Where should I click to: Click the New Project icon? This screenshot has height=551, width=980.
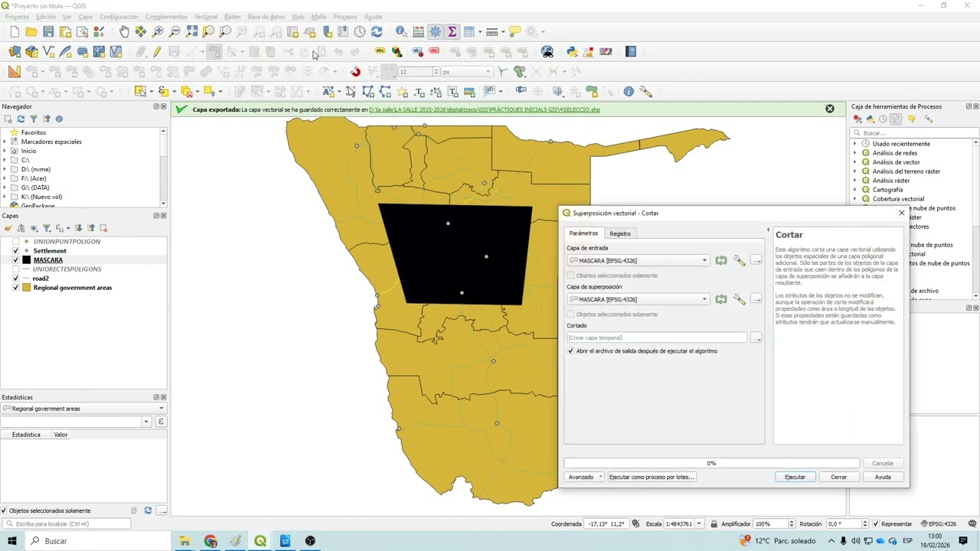pyautogui.click(x=15, y=31)
